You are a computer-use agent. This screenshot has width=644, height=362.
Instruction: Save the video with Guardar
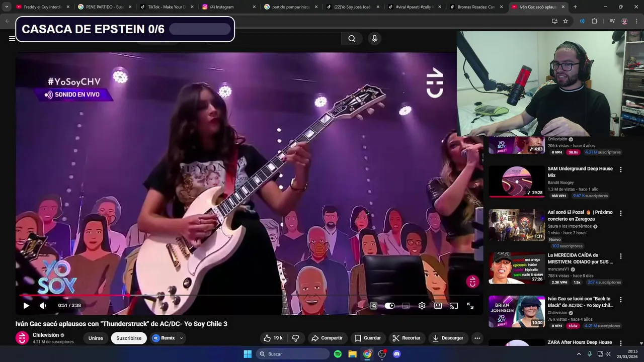[367, 338]
